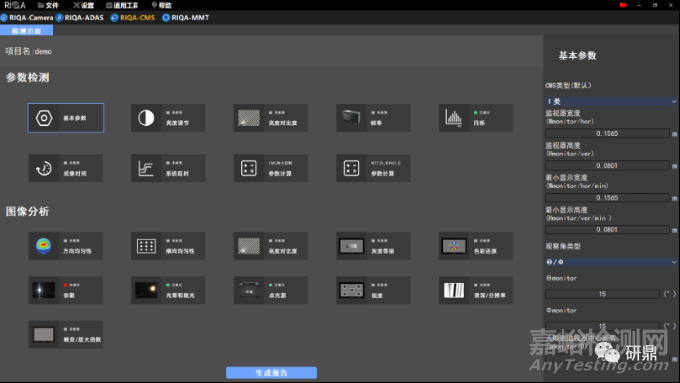Open the 方向均匀性 uniformity heatmap tile
Viewport: 680px width, 383px height.
(66, 246)
